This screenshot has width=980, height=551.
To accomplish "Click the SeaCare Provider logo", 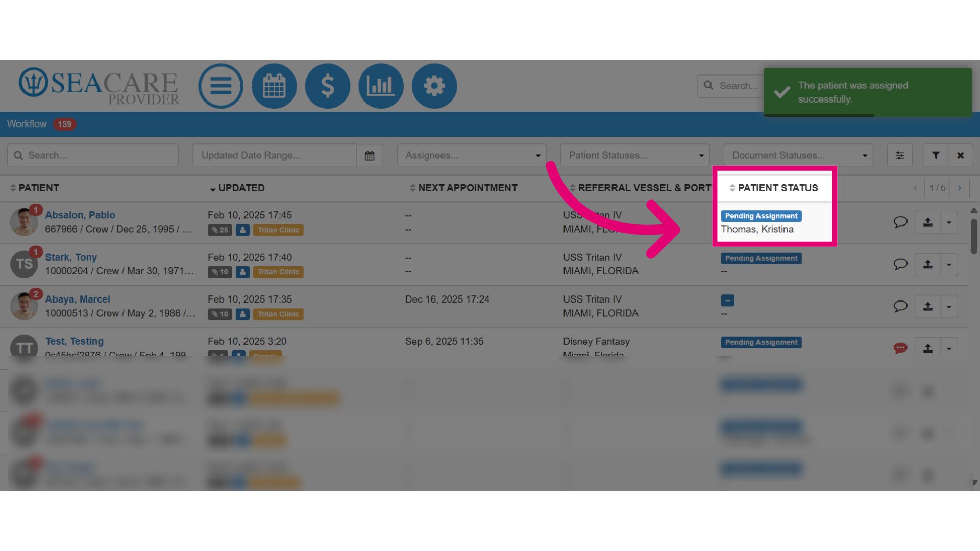I will (x=99, y=86).
